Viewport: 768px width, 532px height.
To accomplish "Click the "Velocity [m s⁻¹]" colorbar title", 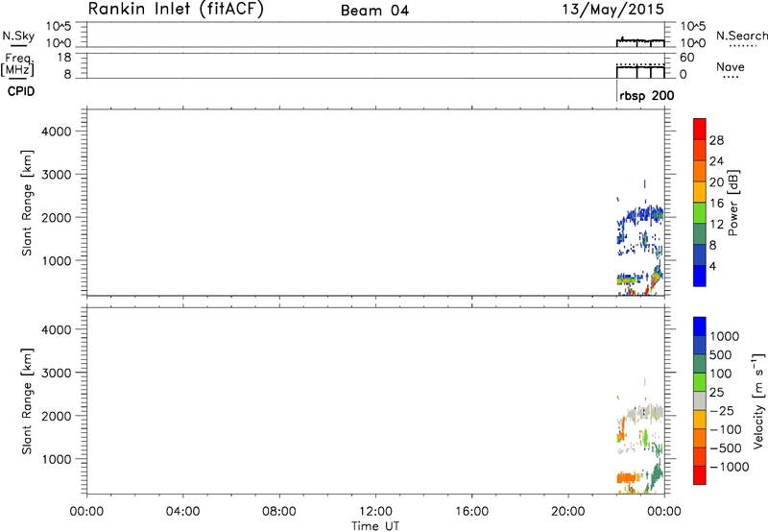I will (758, 400).
